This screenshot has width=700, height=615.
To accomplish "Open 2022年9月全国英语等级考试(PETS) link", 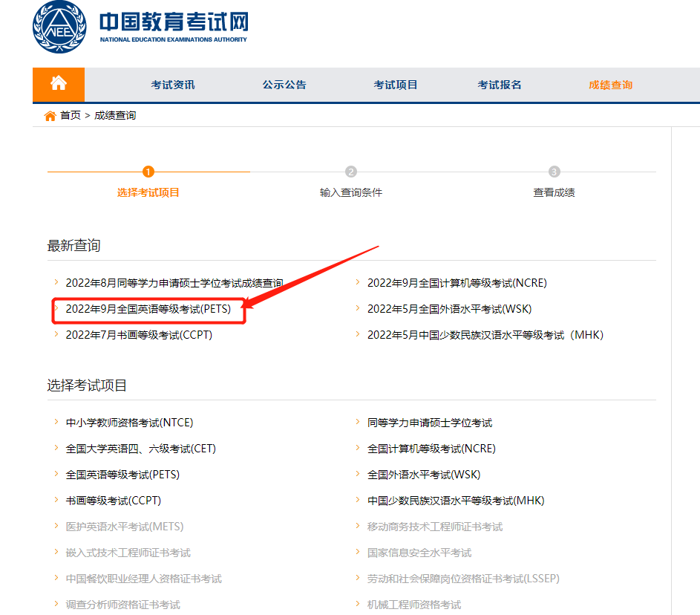I will point(148,309).
